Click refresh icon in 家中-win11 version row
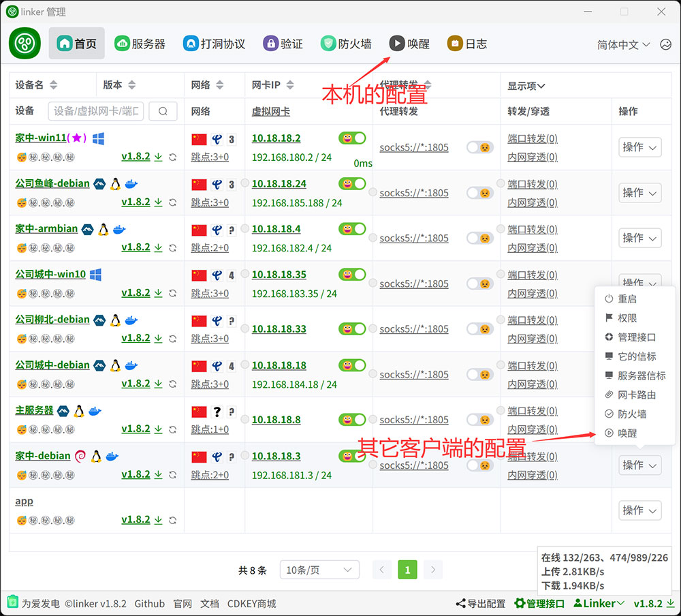 click(173, 157)
